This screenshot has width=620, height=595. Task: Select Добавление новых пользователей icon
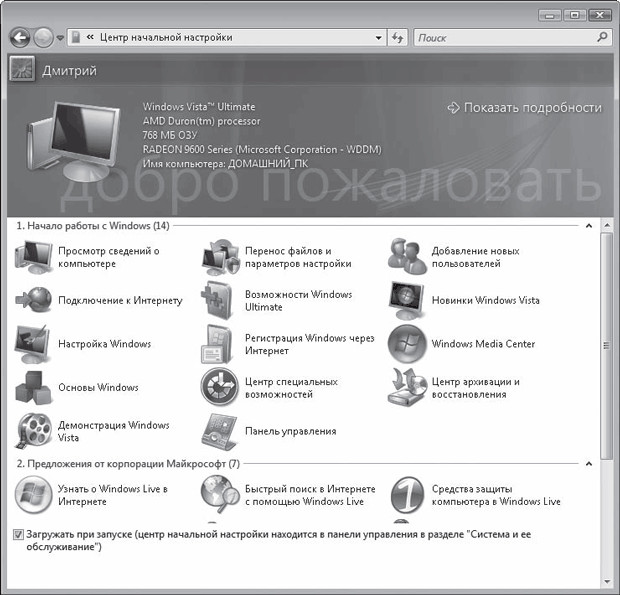coord(406,257)
